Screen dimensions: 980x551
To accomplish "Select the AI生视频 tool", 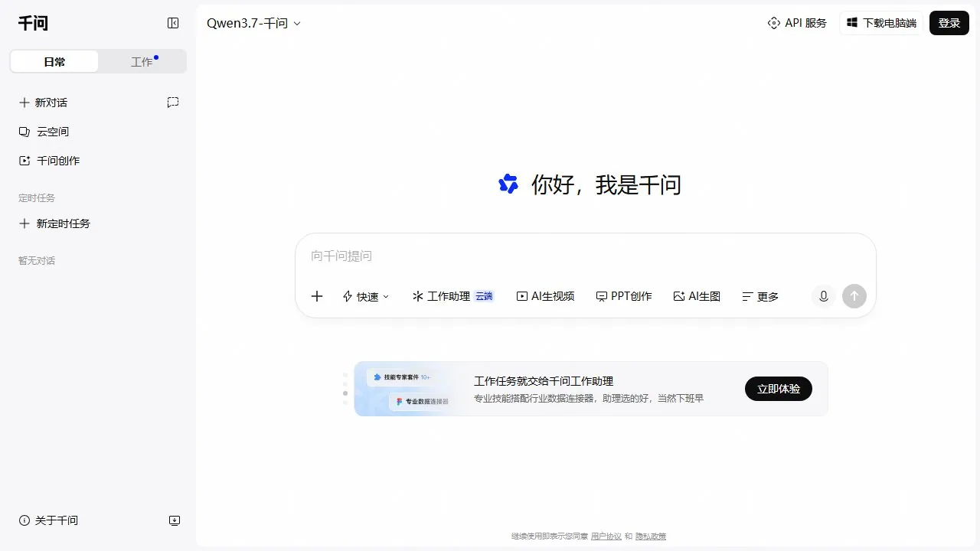I will [x=545, y=296].
